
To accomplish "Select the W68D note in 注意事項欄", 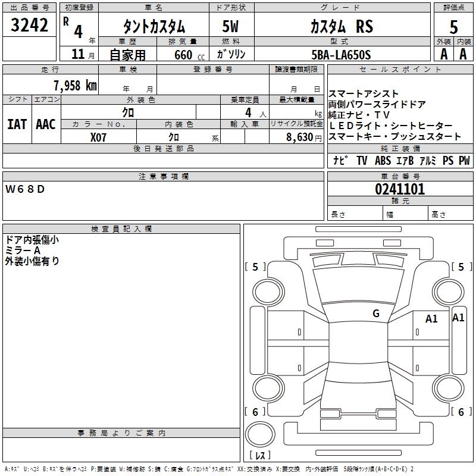I will point(25,189).
